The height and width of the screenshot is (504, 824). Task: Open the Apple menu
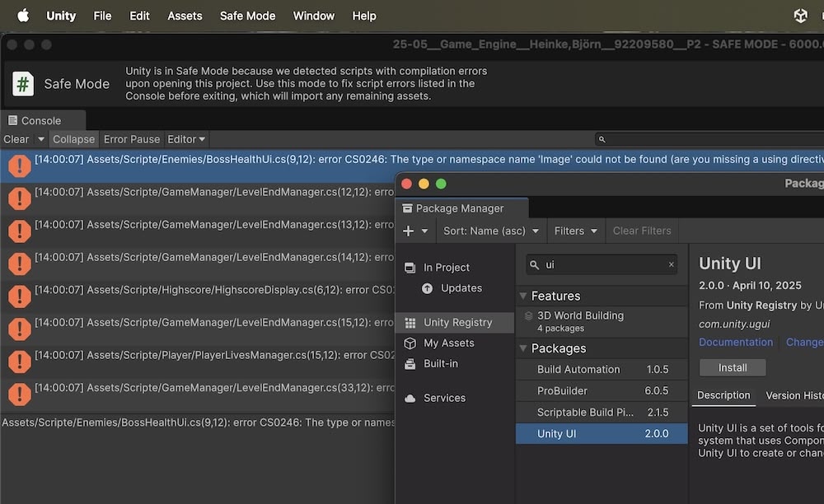pos(23,16)
